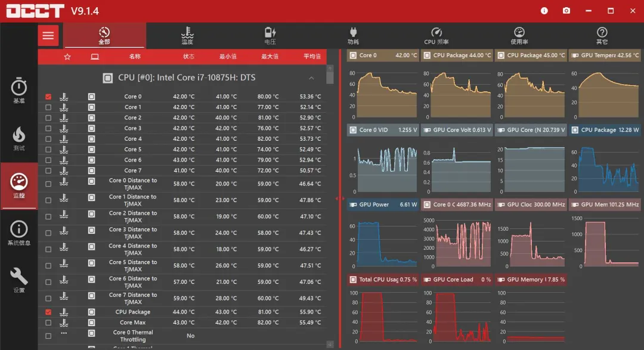Click the graph icon in CPU Package row
644x350 pixels.
[91, 312]
